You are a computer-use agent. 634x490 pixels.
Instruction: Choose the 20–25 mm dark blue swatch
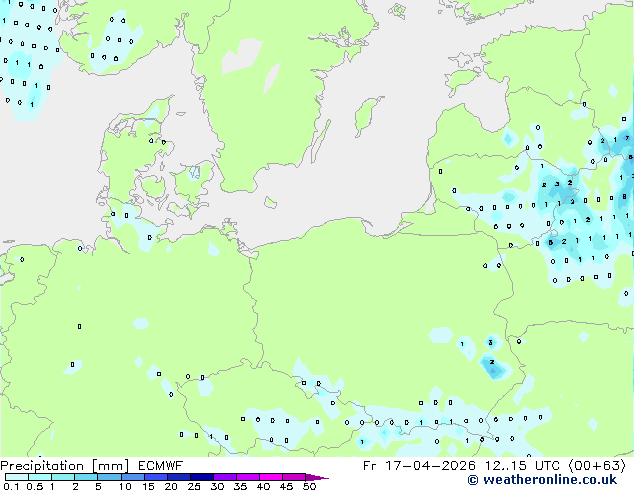(x=179, y=477)
